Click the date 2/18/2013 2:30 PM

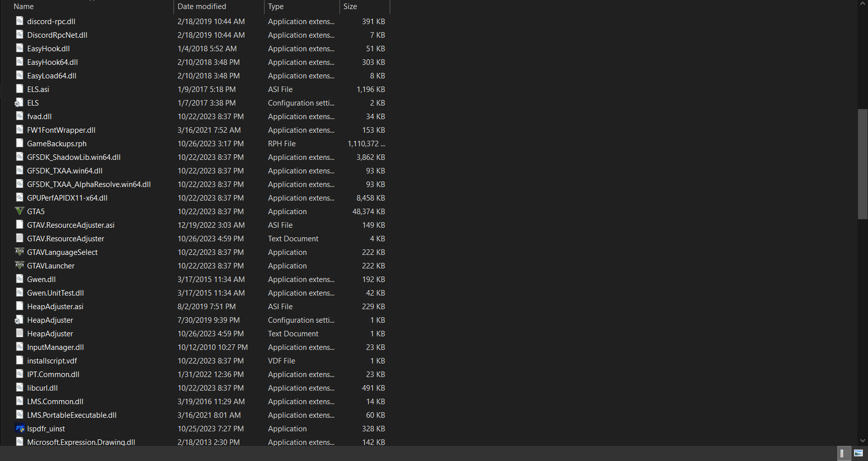[209, 442]
